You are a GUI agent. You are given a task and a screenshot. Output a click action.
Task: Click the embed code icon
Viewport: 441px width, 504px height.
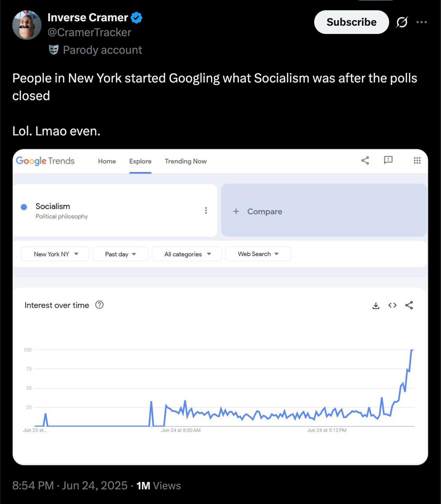coord(392,305)
